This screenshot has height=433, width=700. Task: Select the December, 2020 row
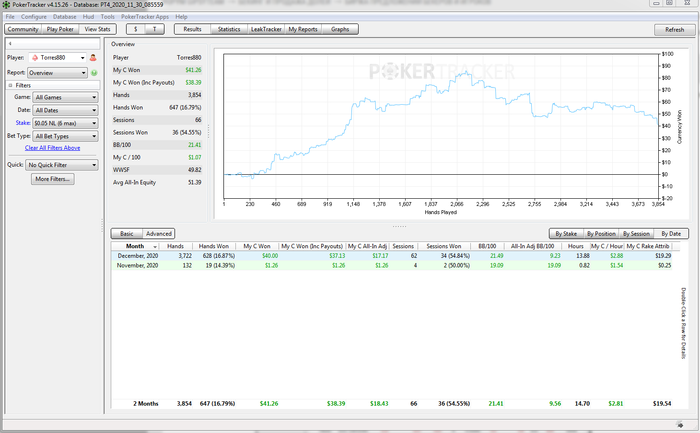(392, 256)
